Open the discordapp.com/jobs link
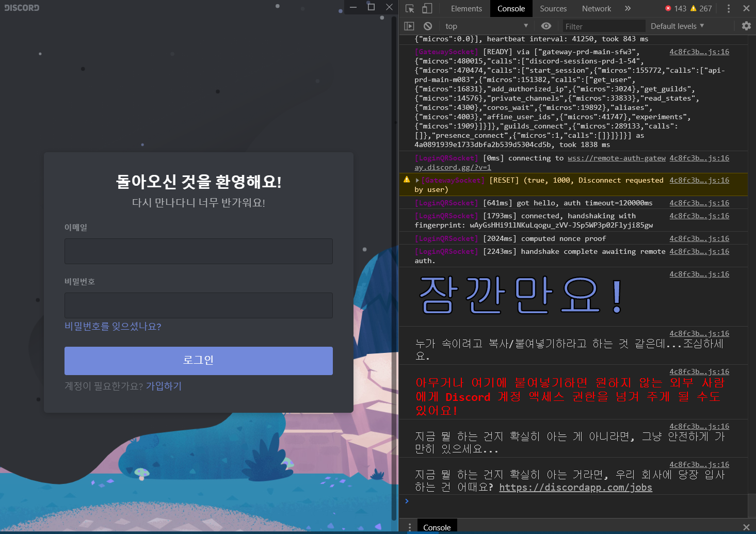Image resolution: width=756 pixels, height=534 pixels. coord(575,487)
